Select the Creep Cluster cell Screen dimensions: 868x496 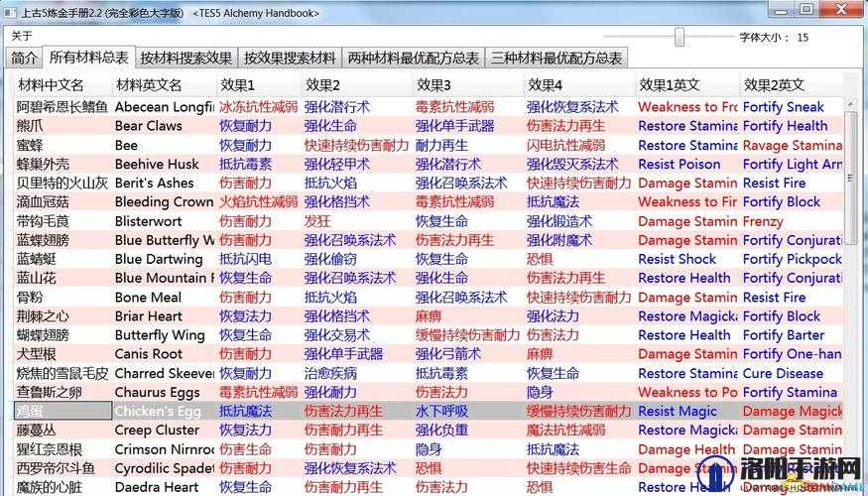[157, 430]
